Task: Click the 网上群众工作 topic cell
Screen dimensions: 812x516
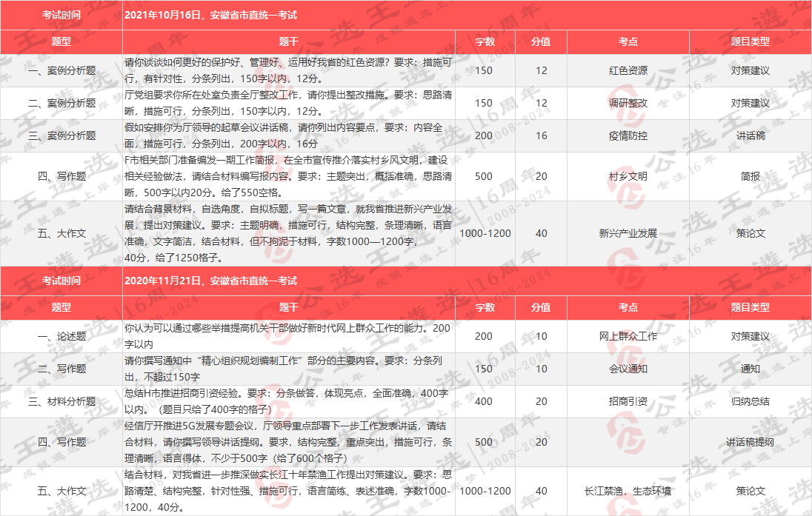Action: coord(628,336)
